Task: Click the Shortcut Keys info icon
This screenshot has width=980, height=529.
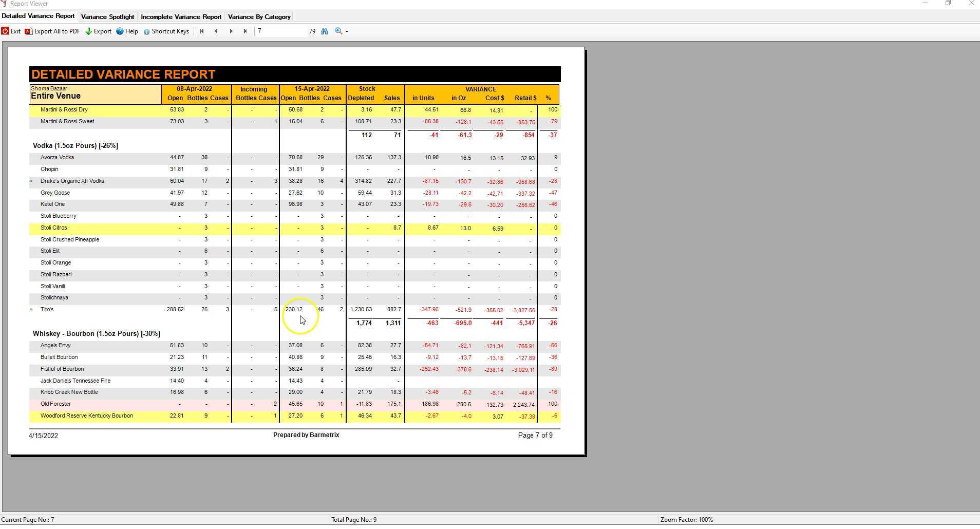Action: (146, 31)
